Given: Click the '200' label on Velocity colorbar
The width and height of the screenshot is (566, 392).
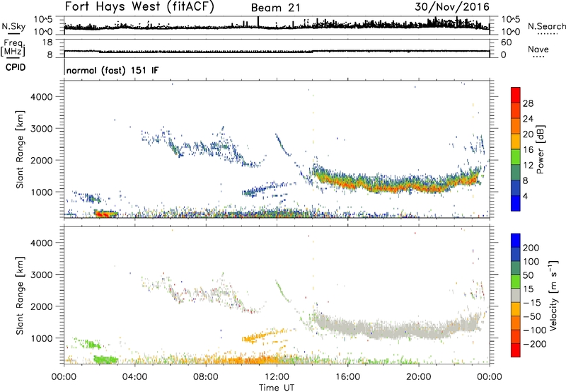Looking at the screenshot, I should click(531, 248).
